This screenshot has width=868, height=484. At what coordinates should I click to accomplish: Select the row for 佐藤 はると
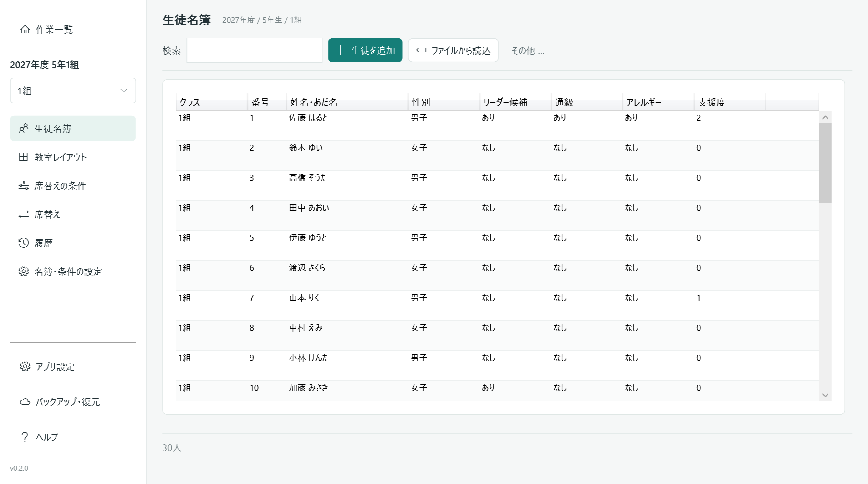(x=497, y=126)
